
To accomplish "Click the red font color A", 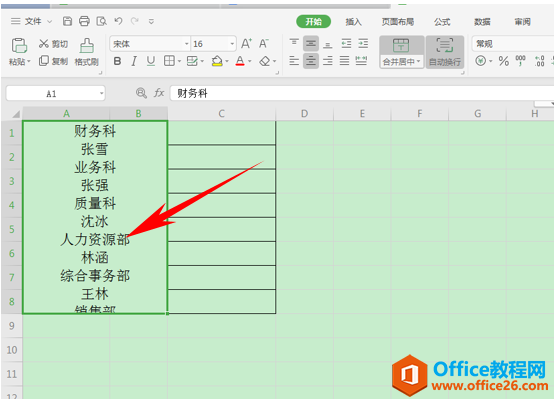I will 240,61.
